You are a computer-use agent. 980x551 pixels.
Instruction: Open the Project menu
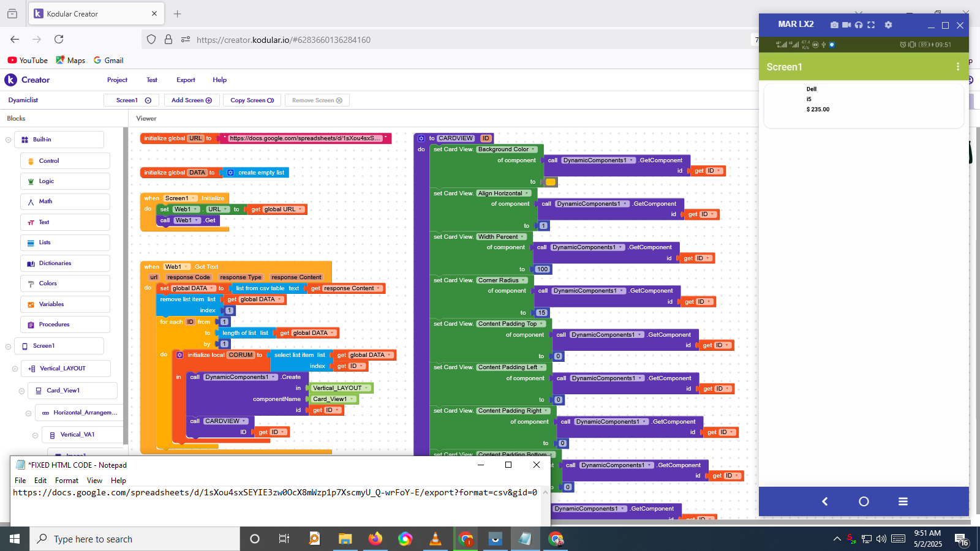[117, 80]
